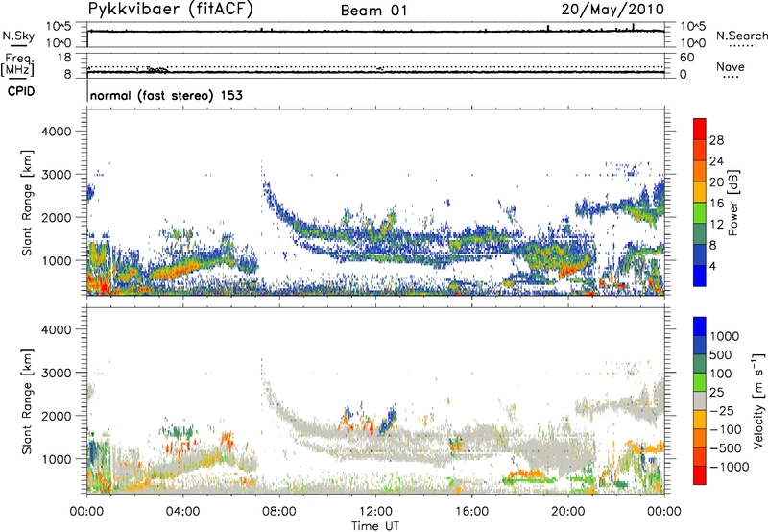
Task: Click the '16:00' time tick label
Action: pyautogui.click(x=471, y=512)
